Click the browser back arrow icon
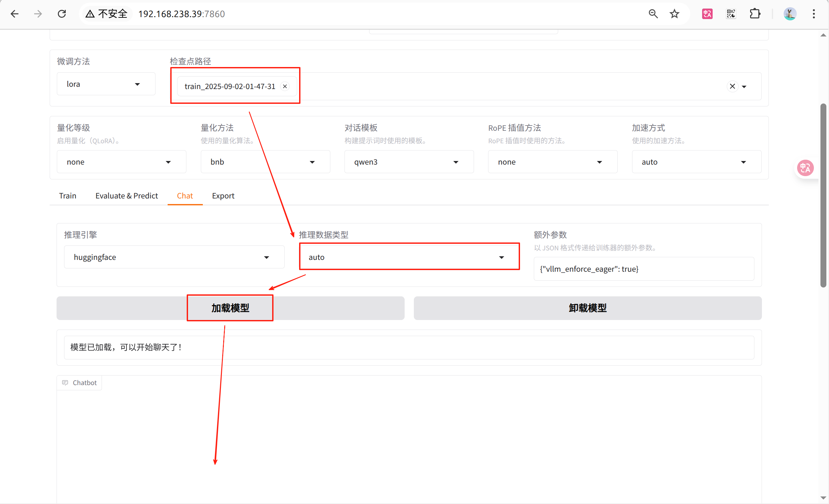This screenshot has width=829, height=504. click(x=14, y=14)
